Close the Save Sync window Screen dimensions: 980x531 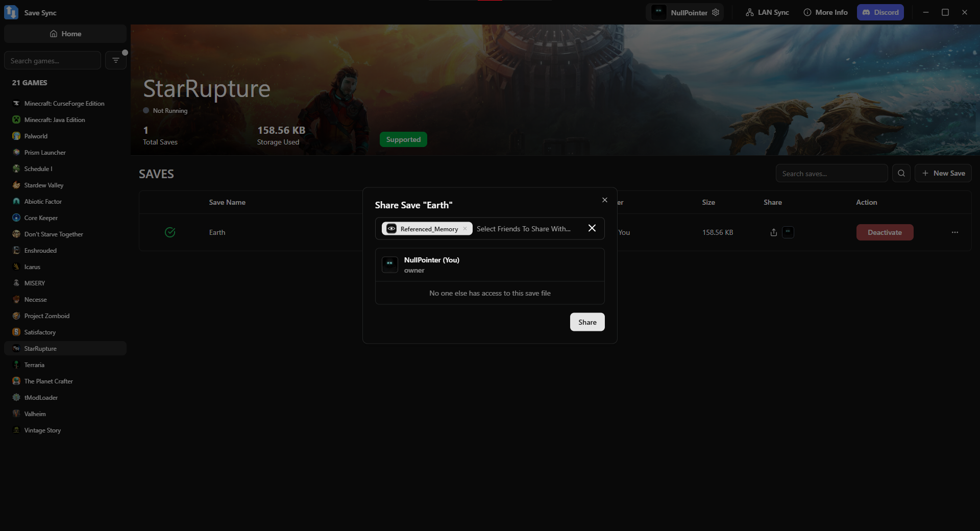pos(965,12)
